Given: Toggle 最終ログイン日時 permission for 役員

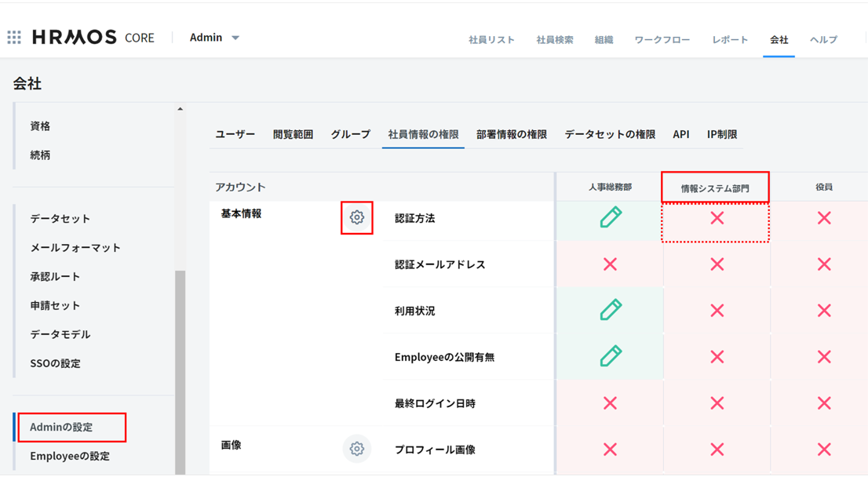Looking at the screenshot, I should coord(823,403).
